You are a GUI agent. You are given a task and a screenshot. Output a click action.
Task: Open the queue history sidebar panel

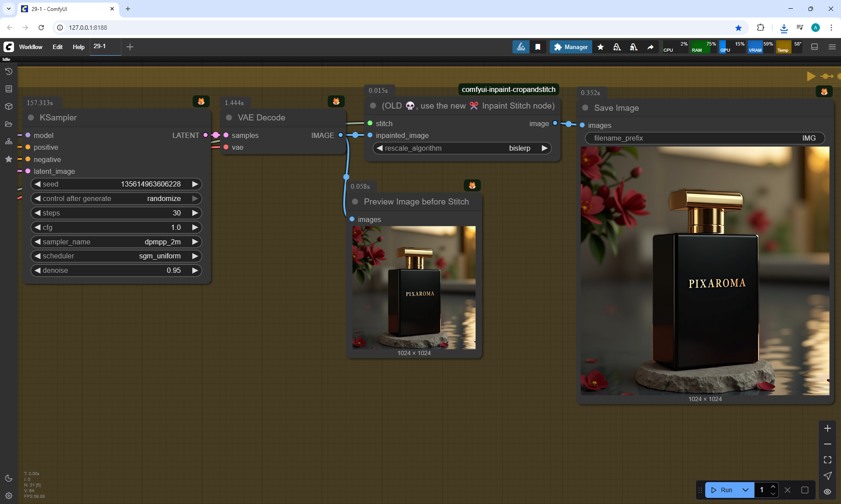9,71
